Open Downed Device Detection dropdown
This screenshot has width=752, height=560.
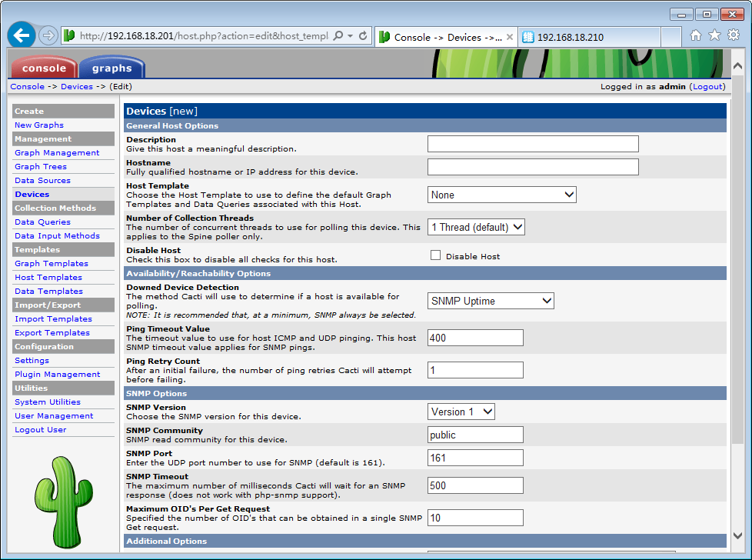coord(491,301)
